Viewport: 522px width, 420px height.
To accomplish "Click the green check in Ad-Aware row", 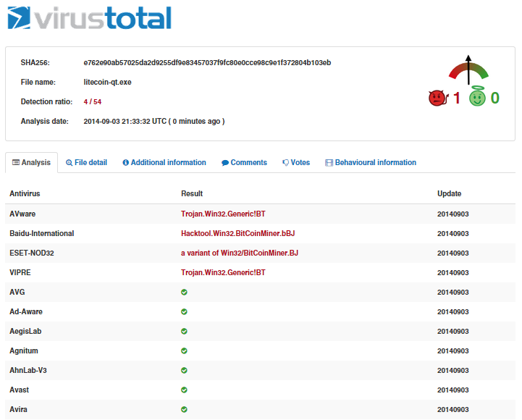I will pos(184,312).
